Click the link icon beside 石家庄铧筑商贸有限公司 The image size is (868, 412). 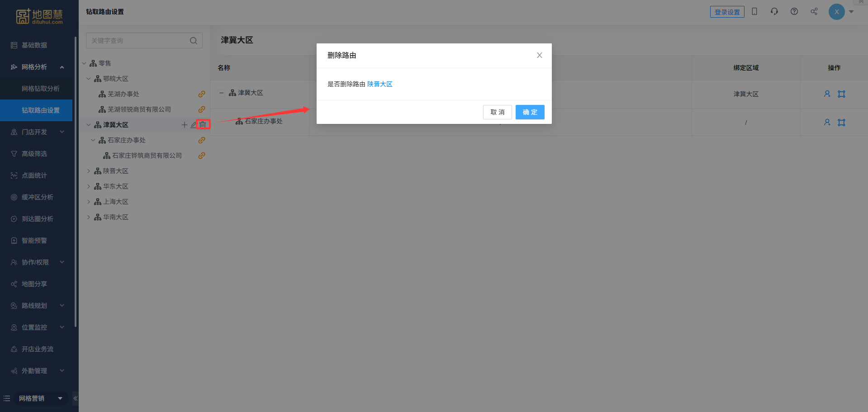pyautogui.click(x=202, y=156)
